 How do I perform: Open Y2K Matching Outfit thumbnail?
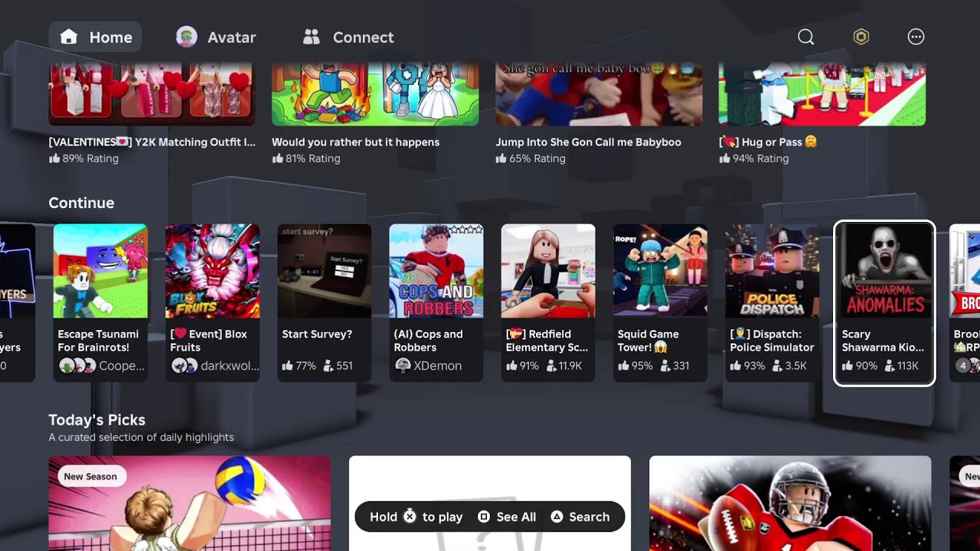point(152,94)
